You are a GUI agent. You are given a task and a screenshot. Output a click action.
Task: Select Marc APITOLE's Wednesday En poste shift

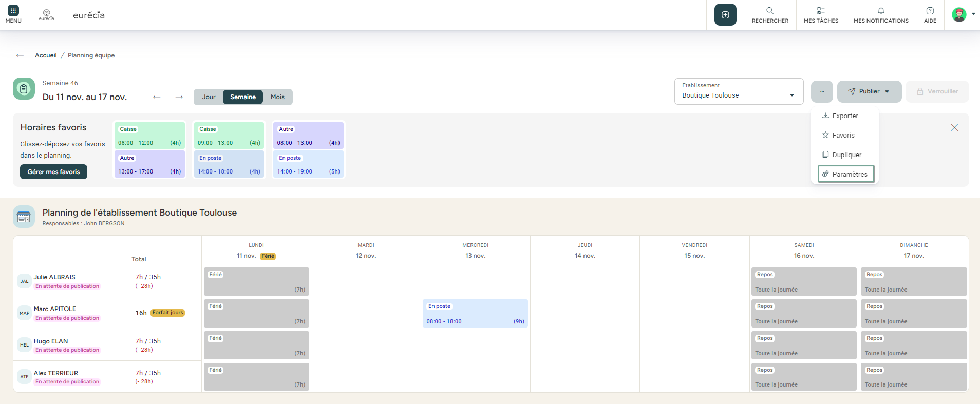tap(475, 314)
